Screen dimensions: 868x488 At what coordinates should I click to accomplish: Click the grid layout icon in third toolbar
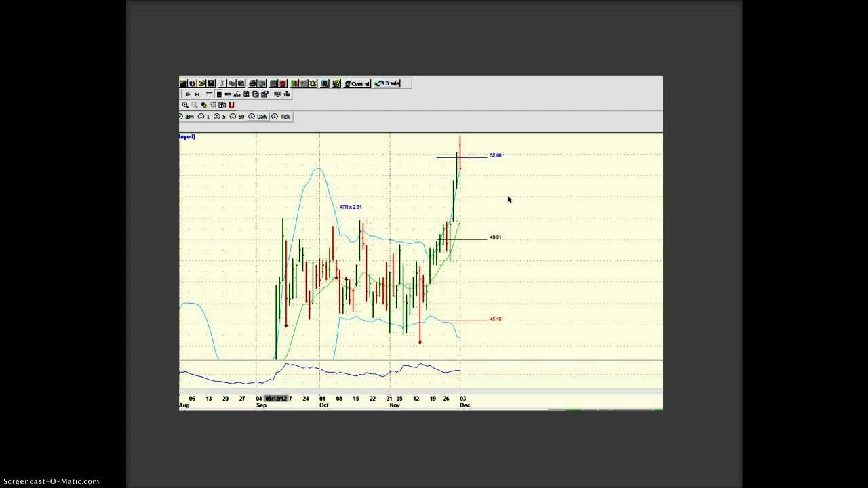[213, 105]
